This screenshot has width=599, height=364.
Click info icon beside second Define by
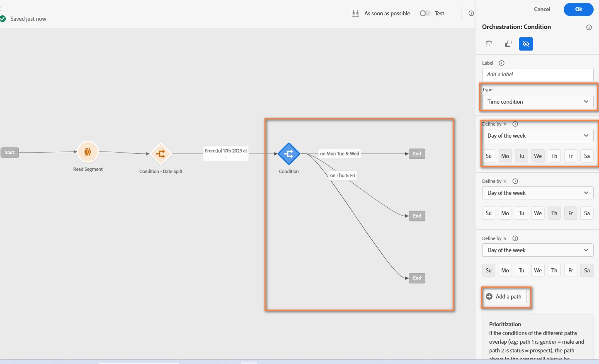[x=515, y=181]
